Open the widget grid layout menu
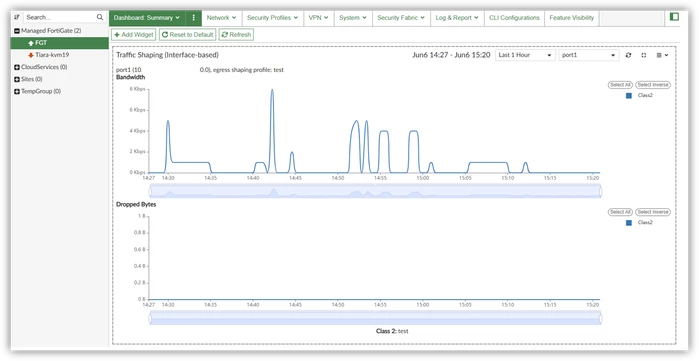The height and width of the screenshot is (361, 699). tap(662, 55)
